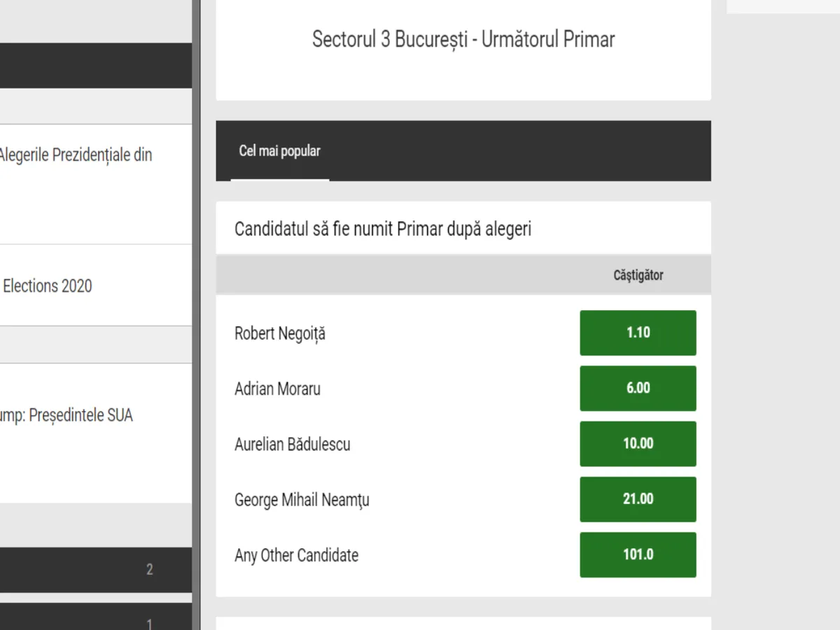This screenshot has height=630, width=840.
Task: Open Alegerile Prezidențiale event in sidebar
Action: tap(76, 155)
